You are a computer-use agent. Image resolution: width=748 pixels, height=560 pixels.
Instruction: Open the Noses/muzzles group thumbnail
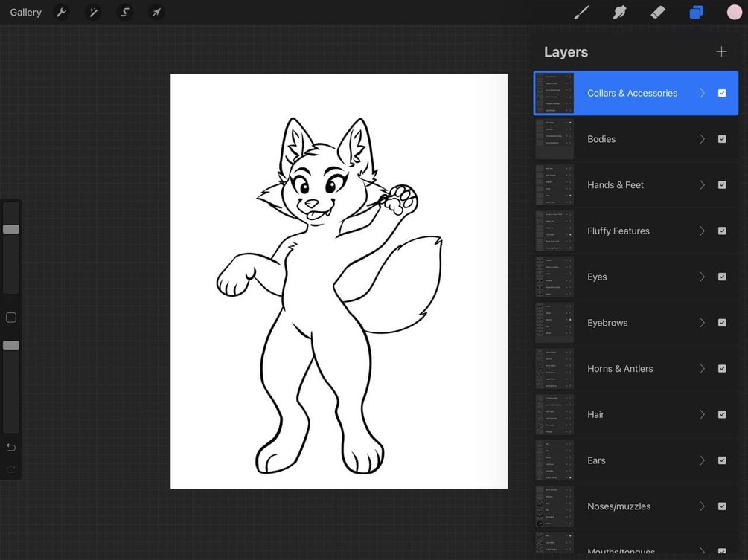click(x=554, y=506)
